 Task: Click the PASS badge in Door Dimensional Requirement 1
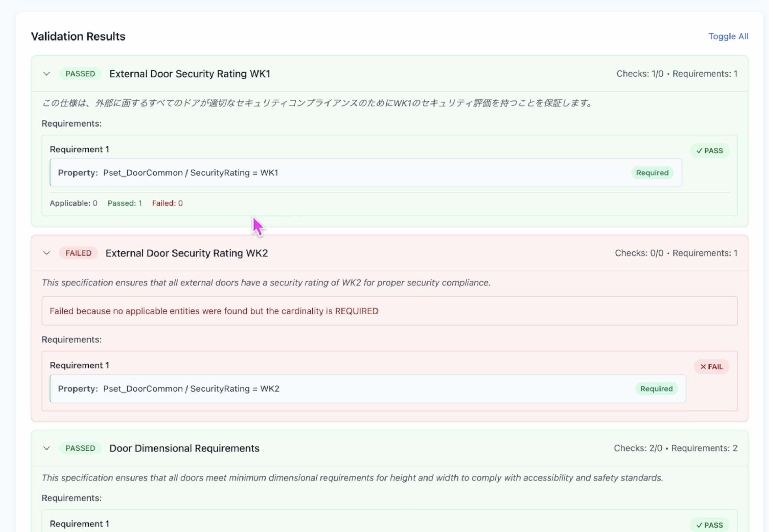pyautogui.click(x=710, y=525)
